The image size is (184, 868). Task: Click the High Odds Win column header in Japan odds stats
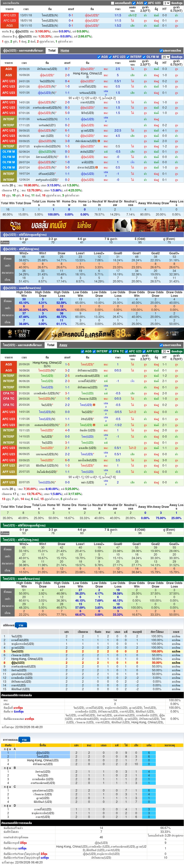pos(24,294)
